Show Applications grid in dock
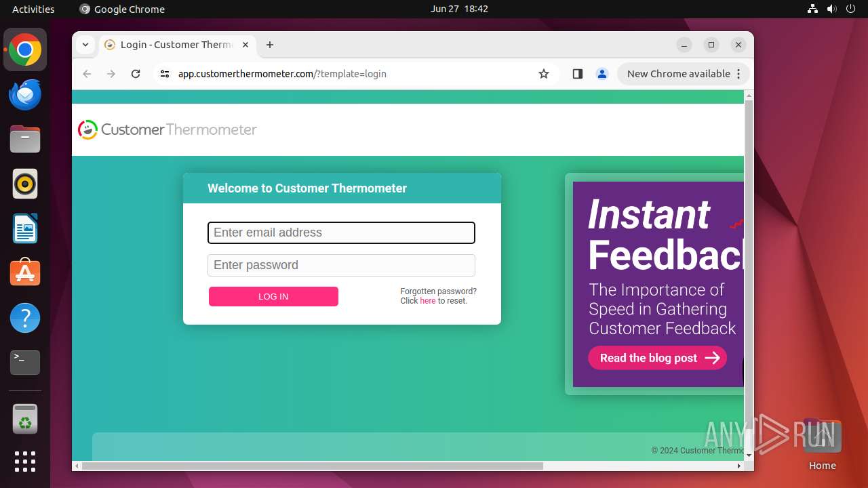This screenshot has height=488, width=868. click(x=25, y=462)
